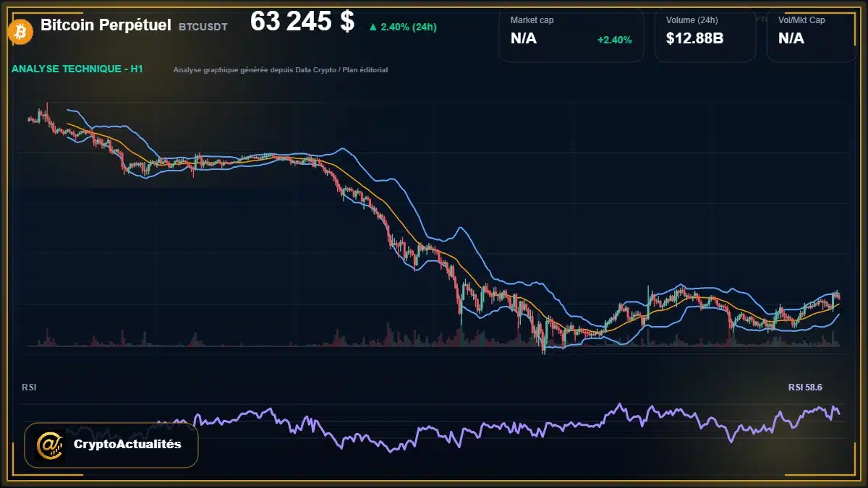Screen dimensions: 868x488
Task: Click the Market cap card
Action: point(571,34)
